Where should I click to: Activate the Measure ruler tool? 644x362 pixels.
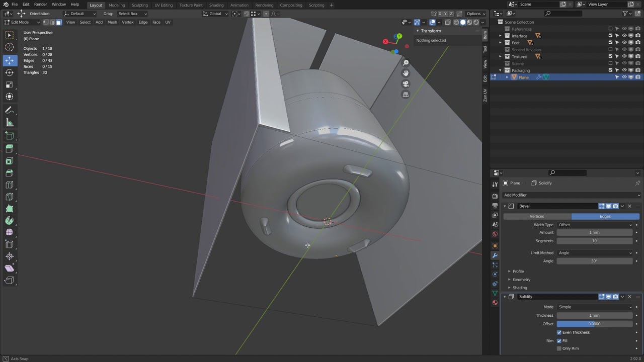click(9, 123)
